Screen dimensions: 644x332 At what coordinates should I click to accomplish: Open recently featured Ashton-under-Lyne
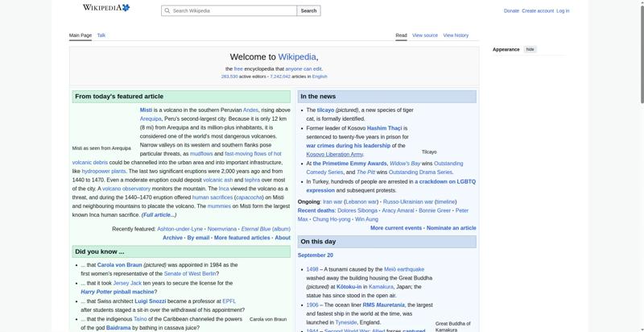[x=180, y=229]
